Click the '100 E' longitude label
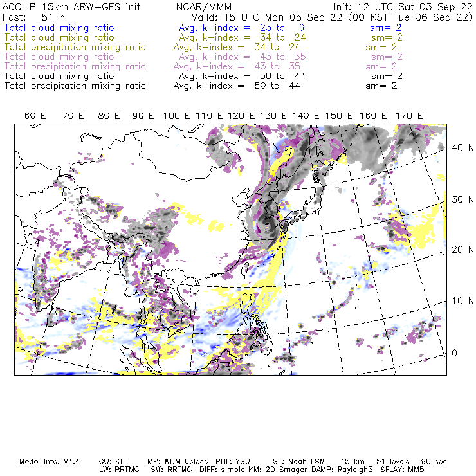476x476 pixels. coord(177,116)
